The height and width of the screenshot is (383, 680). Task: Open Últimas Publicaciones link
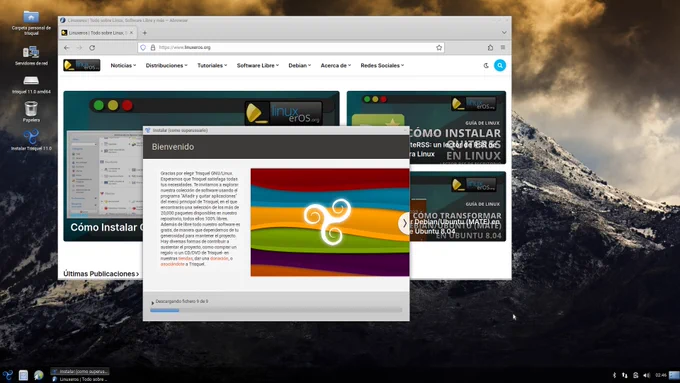pos(101,274)
